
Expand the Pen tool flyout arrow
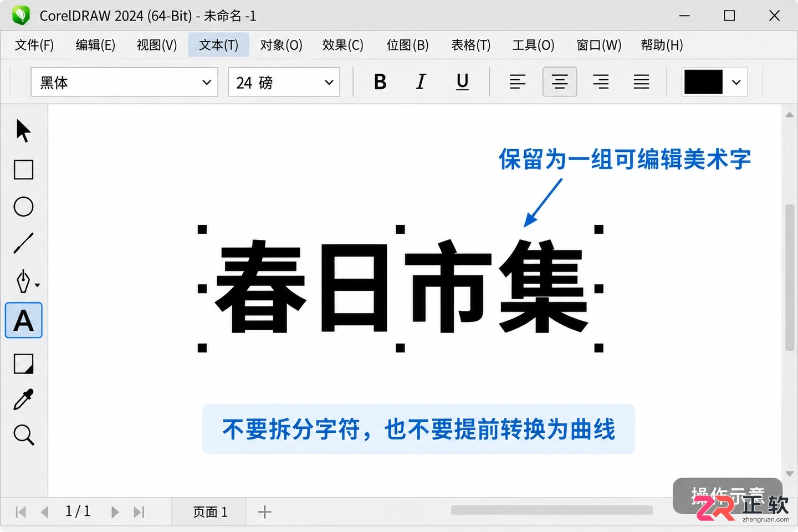pos(38,285)
